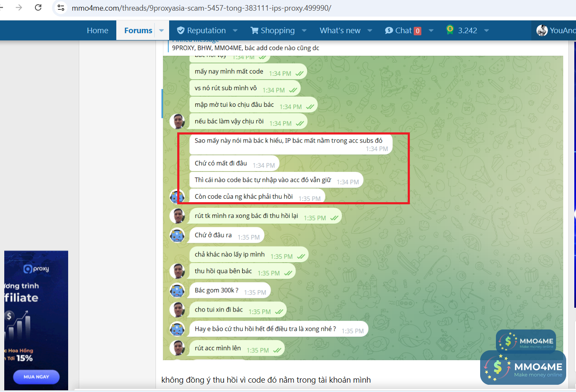Open What's new menu
Viewport: 576px width, 392px height.
click(x=340, y=31)
